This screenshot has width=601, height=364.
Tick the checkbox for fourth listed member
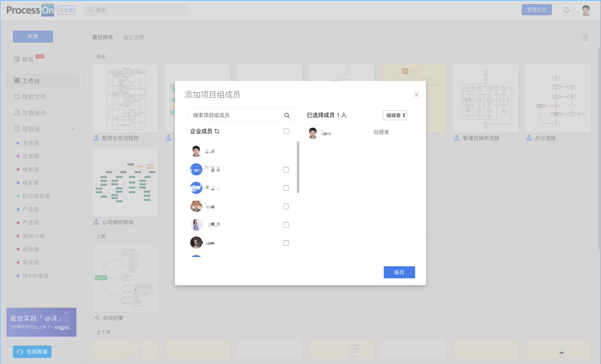click(286, 206)
